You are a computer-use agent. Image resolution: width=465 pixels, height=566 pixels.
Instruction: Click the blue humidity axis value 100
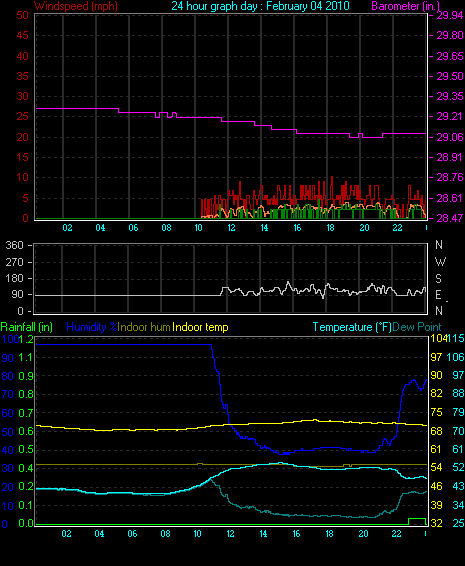pos(10,339)
